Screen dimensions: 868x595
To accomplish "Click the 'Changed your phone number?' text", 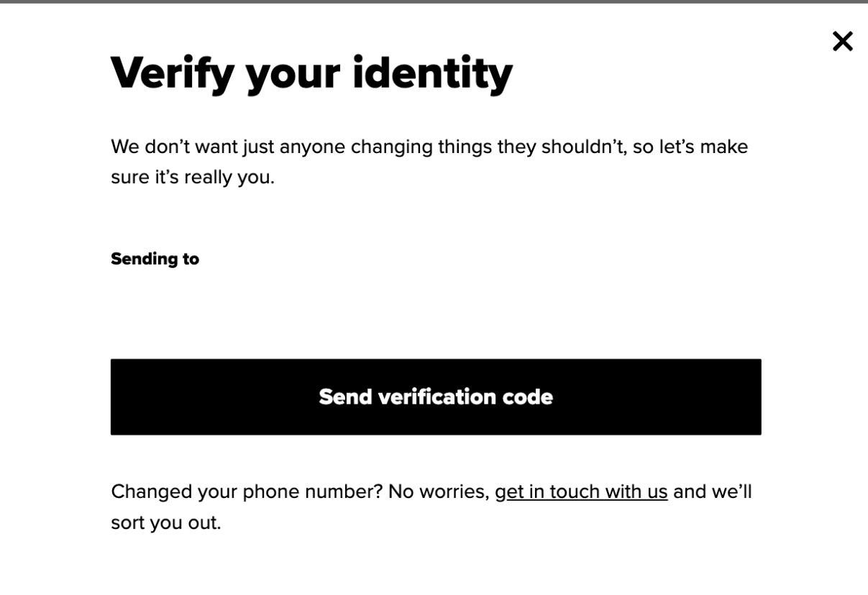I will 247,492.
